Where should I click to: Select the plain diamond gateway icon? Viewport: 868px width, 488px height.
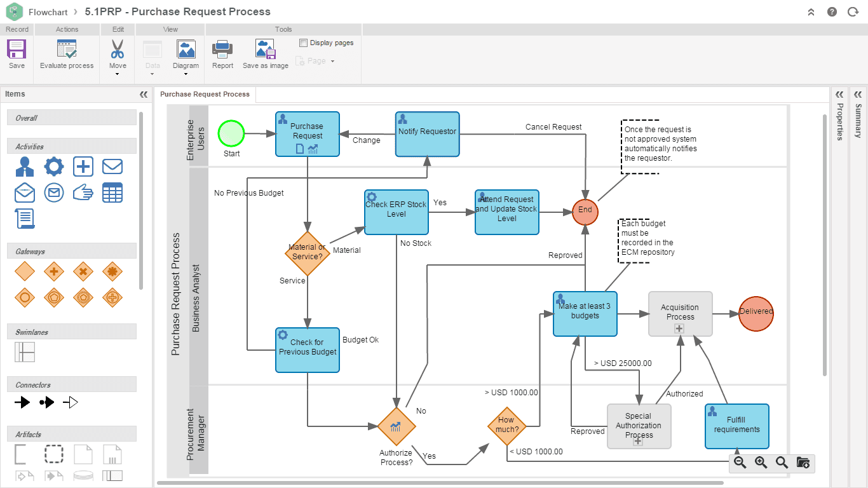pyautogui.click(x=25, y=272)
